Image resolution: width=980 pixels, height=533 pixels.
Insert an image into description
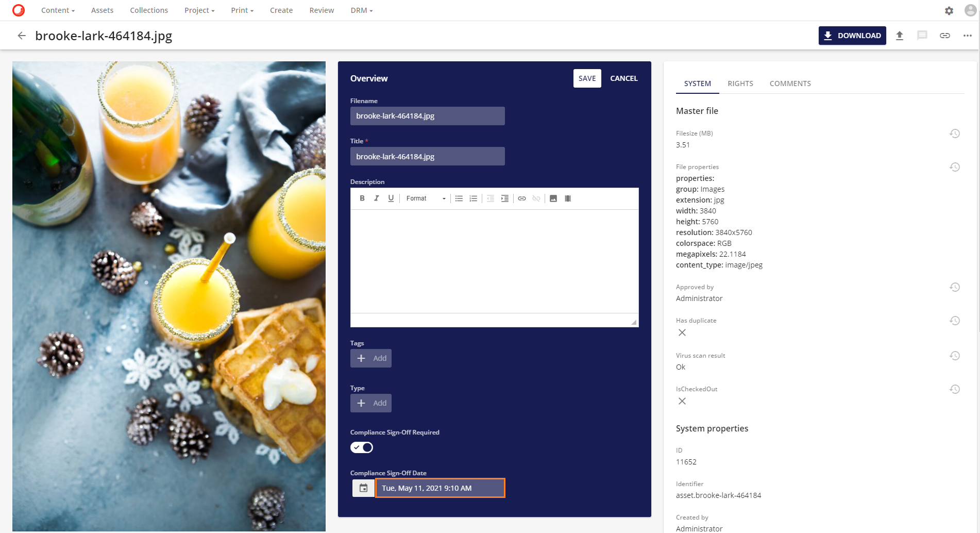coord(553,198)
